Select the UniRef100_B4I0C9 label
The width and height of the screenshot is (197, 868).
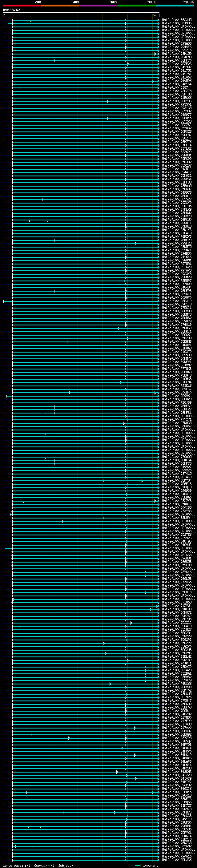click(x=177, y=778)
